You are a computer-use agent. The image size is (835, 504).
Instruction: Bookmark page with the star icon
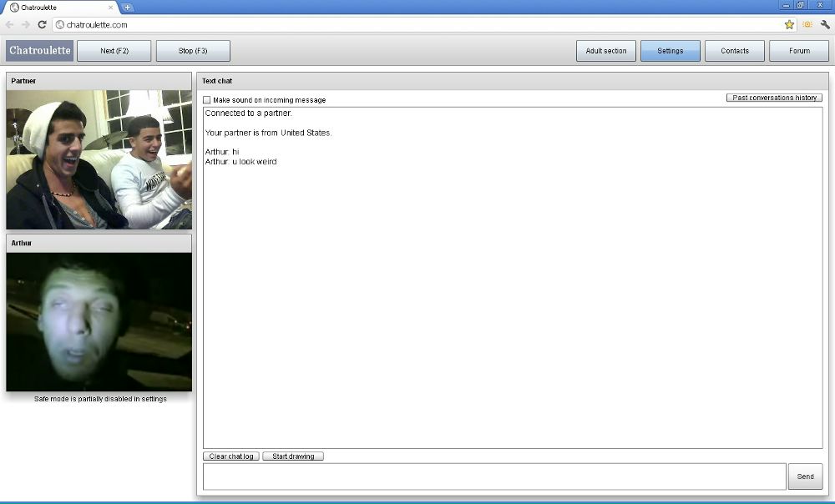pos(789,24)
